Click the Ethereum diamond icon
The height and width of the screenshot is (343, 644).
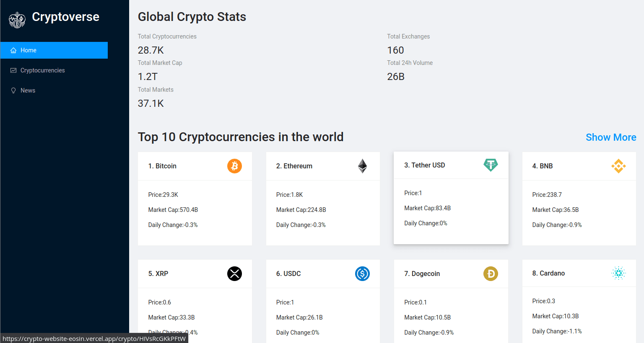pyautogui.click(x=362, y=166)
